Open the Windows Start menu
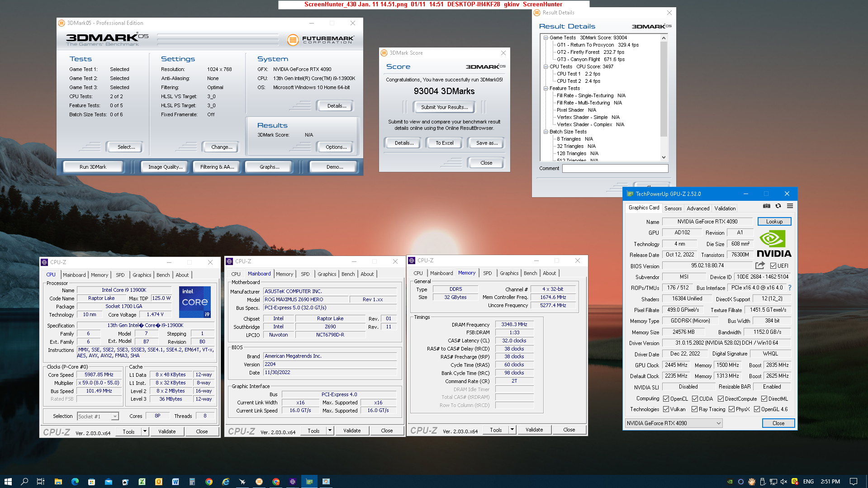The width and height of the screenshot is (868, 488). (x=8, y=482)
